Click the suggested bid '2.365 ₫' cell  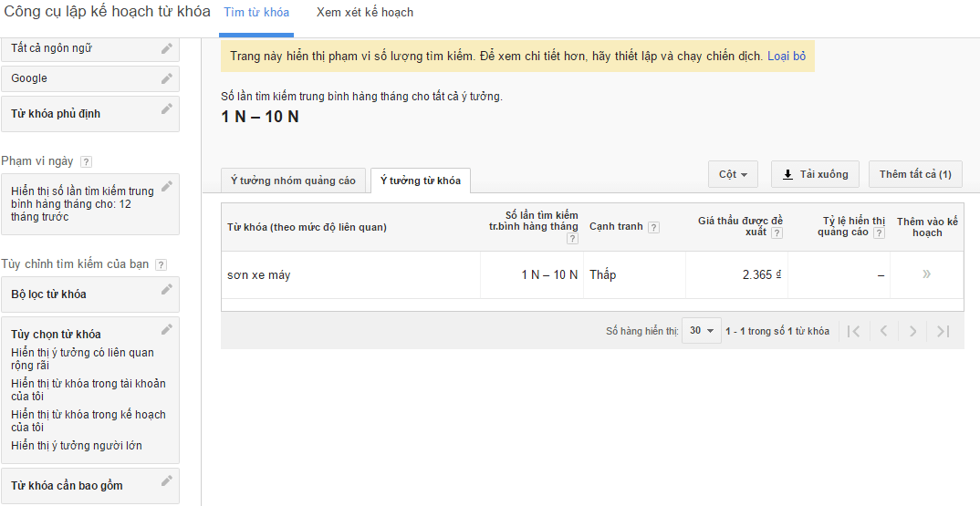737,274
